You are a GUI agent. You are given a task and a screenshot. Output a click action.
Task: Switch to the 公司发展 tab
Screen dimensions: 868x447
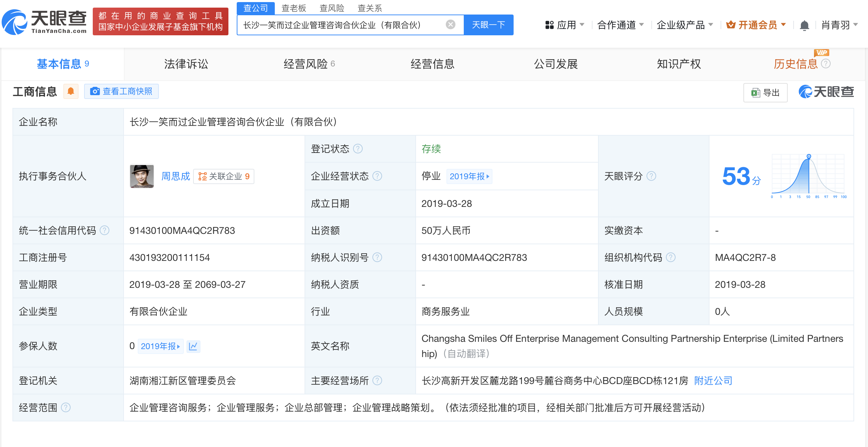(555, 64)
